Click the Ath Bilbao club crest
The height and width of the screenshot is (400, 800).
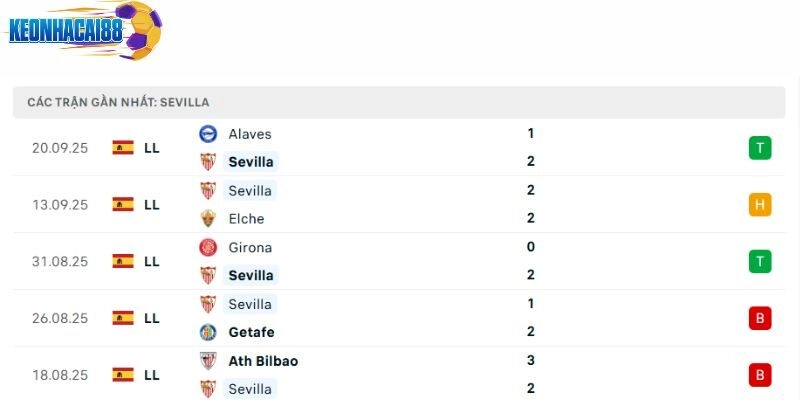(208, 361)
